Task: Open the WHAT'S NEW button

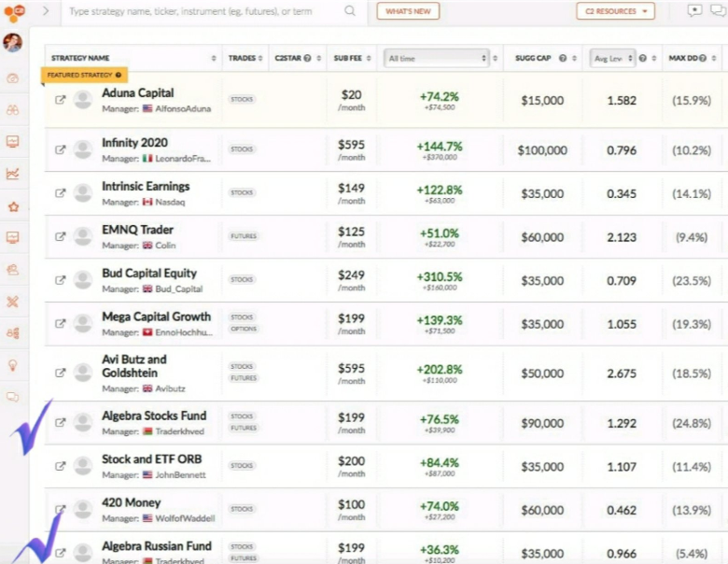Action: (408, 11)
